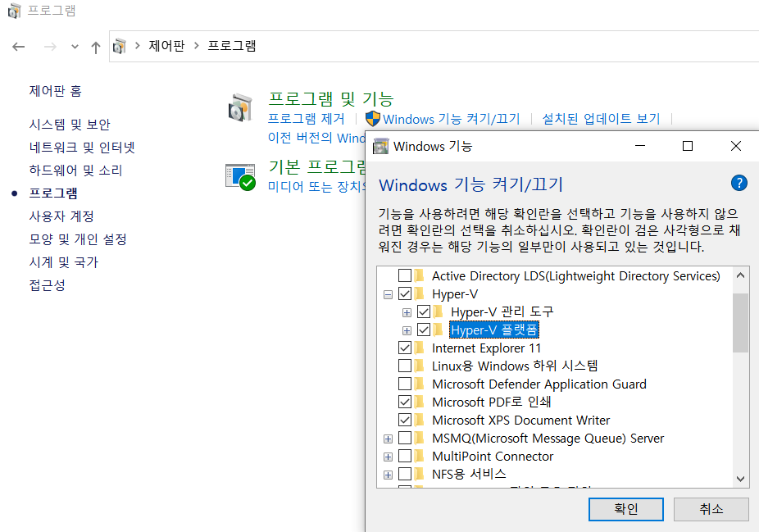Select the Microsoft XPS Document Writer label
This screenshot has width=759, height=532.
click(x=520, y=421)
